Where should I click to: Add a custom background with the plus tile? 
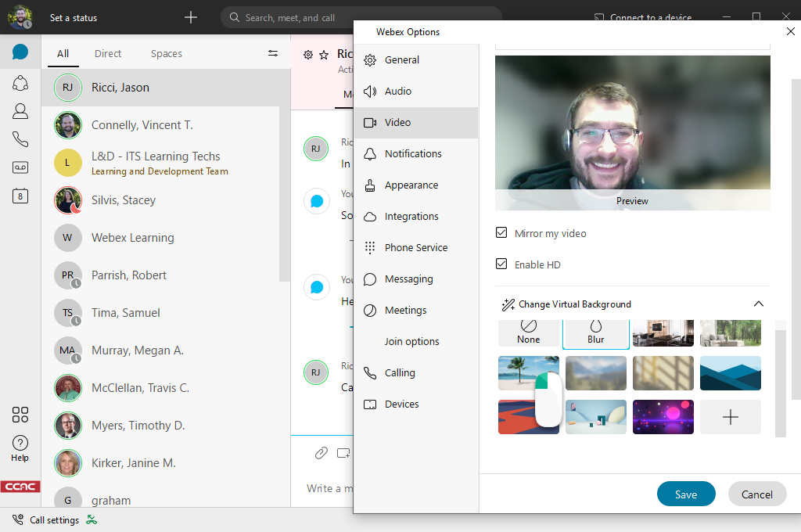pyautogui.click(x=730, y=417)
